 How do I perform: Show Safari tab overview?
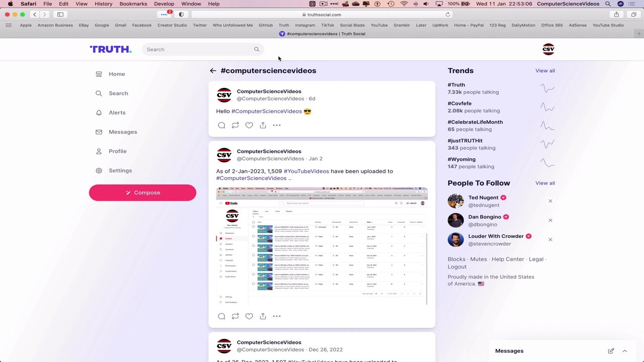(633, 15)
